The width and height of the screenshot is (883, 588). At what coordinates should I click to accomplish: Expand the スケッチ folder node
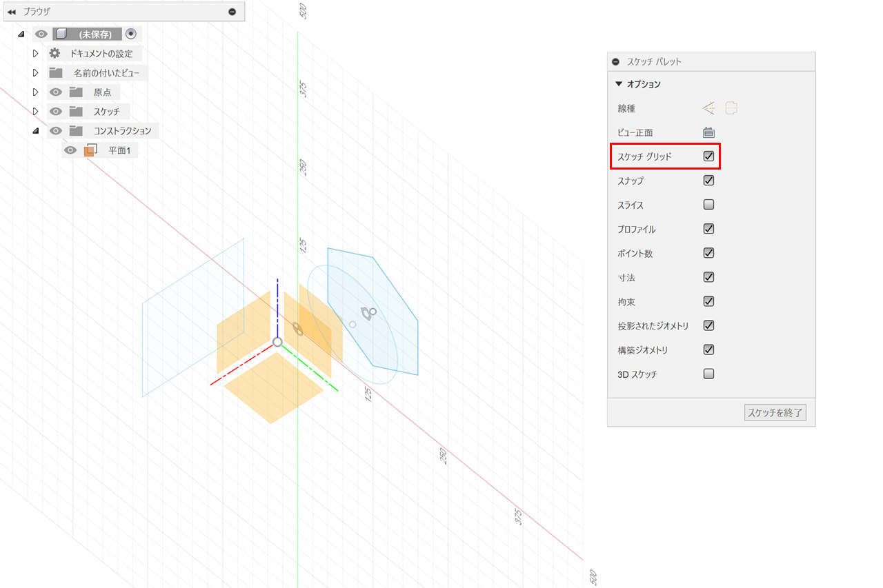(36, 111)
